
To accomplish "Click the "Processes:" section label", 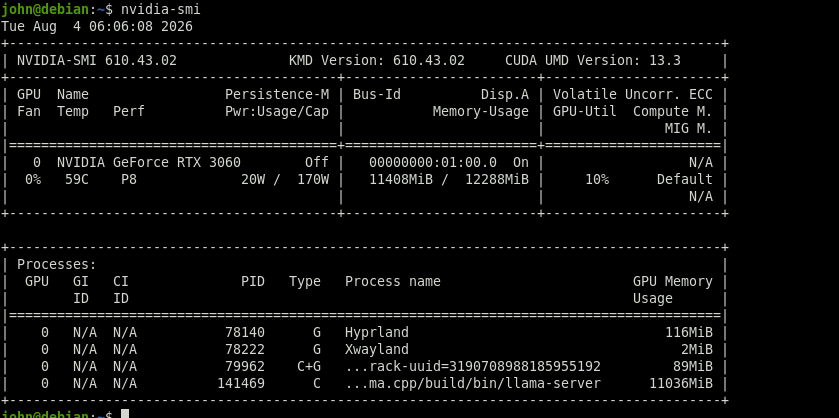I will click(x=57, y=265).
